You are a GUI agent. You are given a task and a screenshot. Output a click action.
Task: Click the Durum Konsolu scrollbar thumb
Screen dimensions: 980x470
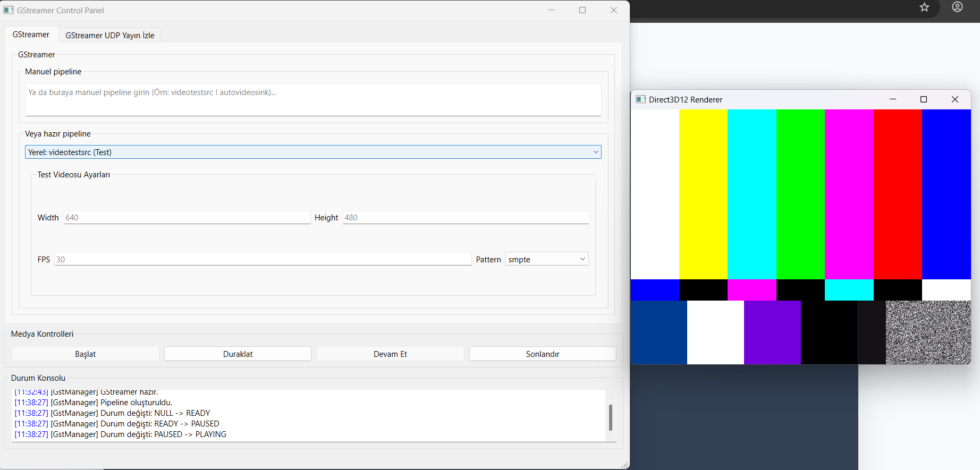pos(611,417)
